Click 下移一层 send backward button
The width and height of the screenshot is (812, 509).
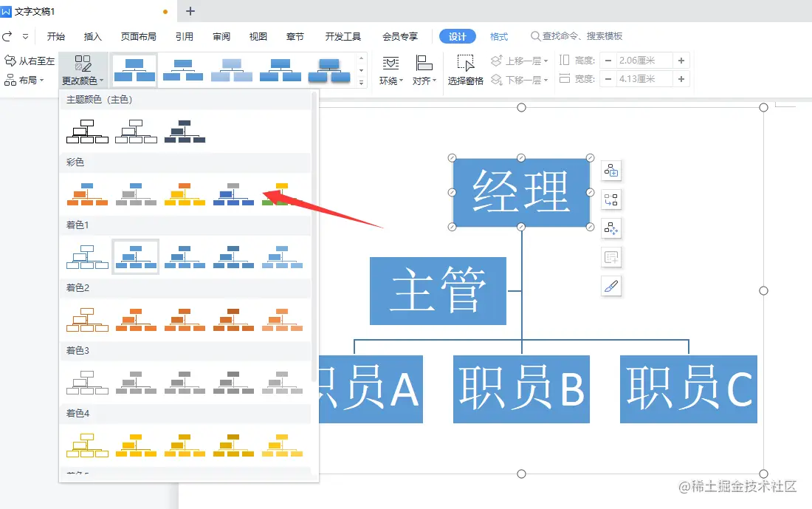(520, 80)
